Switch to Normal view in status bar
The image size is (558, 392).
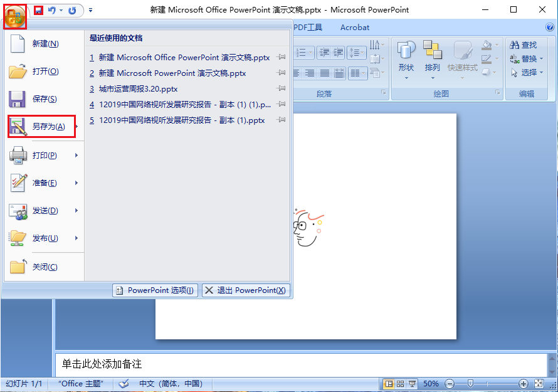(389, 384)
